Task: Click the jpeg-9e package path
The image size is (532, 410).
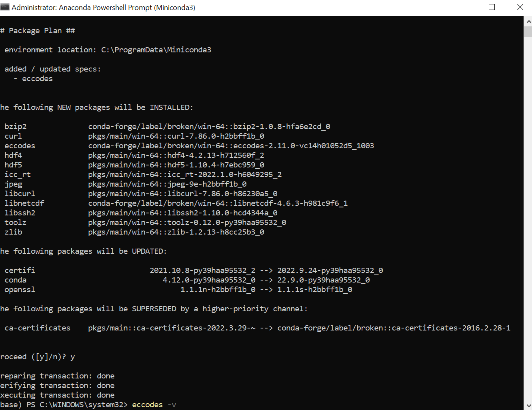Action: [167, 184]
